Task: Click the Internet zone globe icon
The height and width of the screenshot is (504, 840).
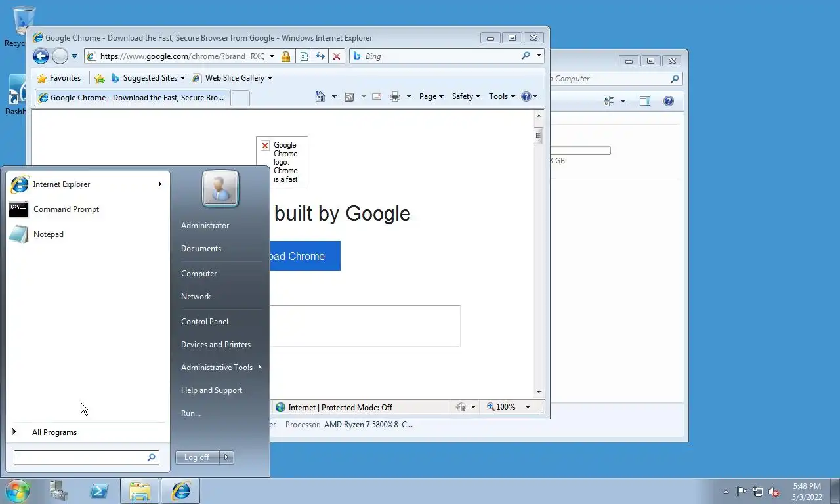Action: [281, 408]
